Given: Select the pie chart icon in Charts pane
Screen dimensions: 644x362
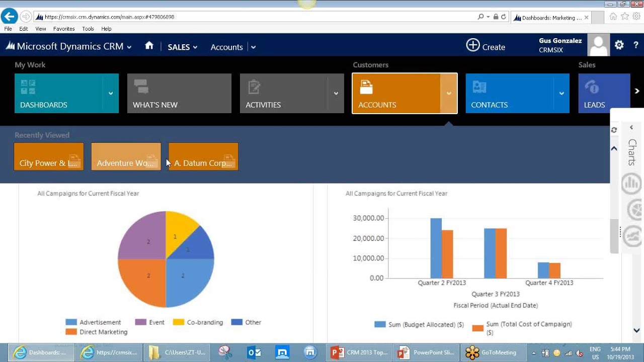Looking at the screenshot, I should click(635, 210).
